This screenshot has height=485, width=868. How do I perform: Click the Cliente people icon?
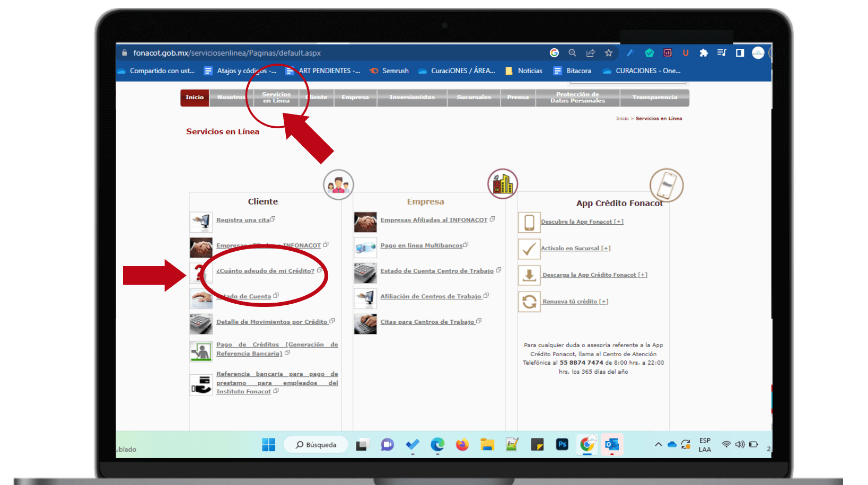[x=338, y=185]
